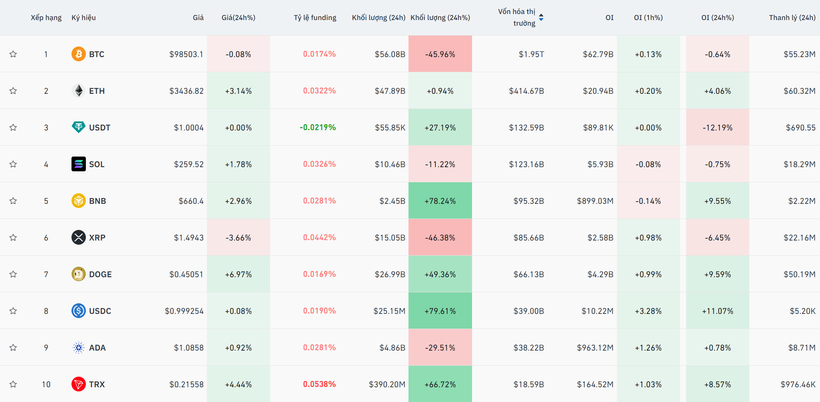Screen dimensions: 820x402
Task: Click the USDT Tether coin icon
Action: pos(78,128)
